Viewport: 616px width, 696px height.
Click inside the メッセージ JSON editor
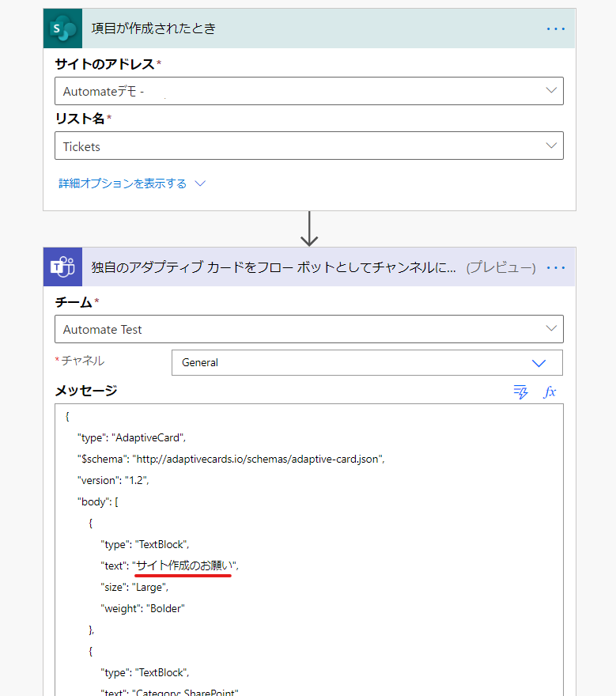(309, 550)
